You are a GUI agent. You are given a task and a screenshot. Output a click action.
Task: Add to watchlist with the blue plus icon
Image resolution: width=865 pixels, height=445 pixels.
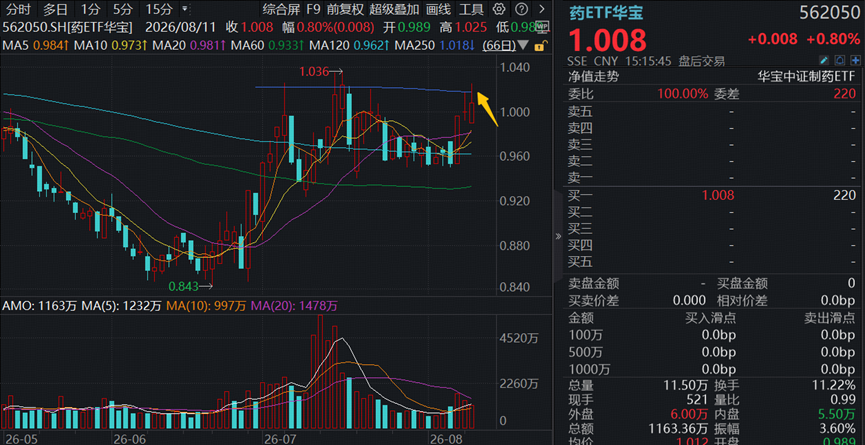point(855,61)
